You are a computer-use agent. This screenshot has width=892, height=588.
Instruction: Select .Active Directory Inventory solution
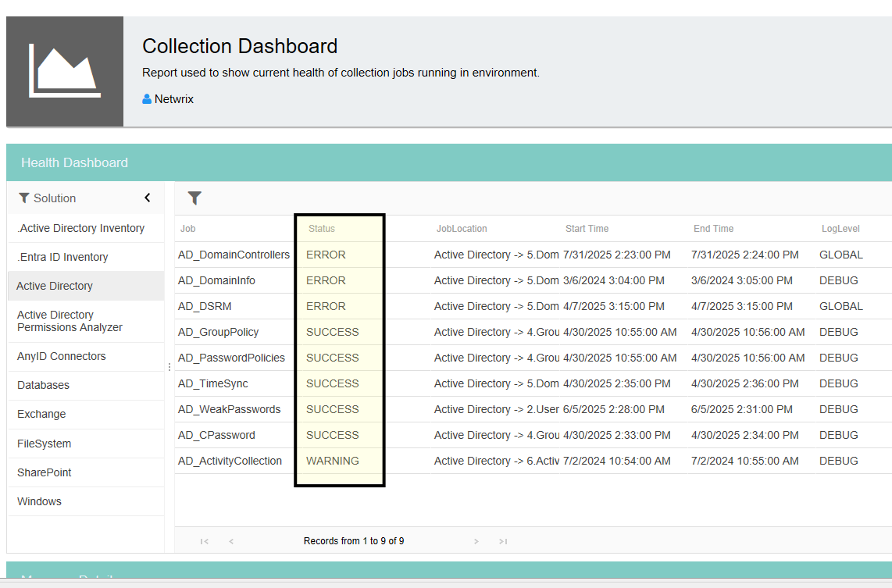click(86, 228)
